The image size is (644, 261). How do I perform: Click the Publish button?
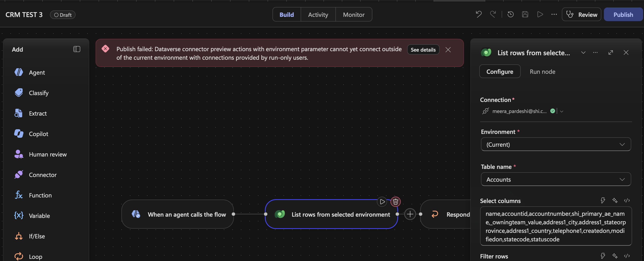(x=623, y=14)
